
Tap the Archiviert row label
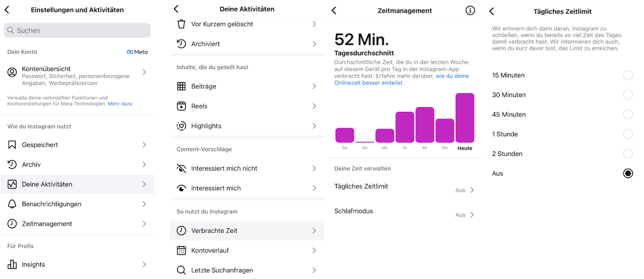coord(205,44)
